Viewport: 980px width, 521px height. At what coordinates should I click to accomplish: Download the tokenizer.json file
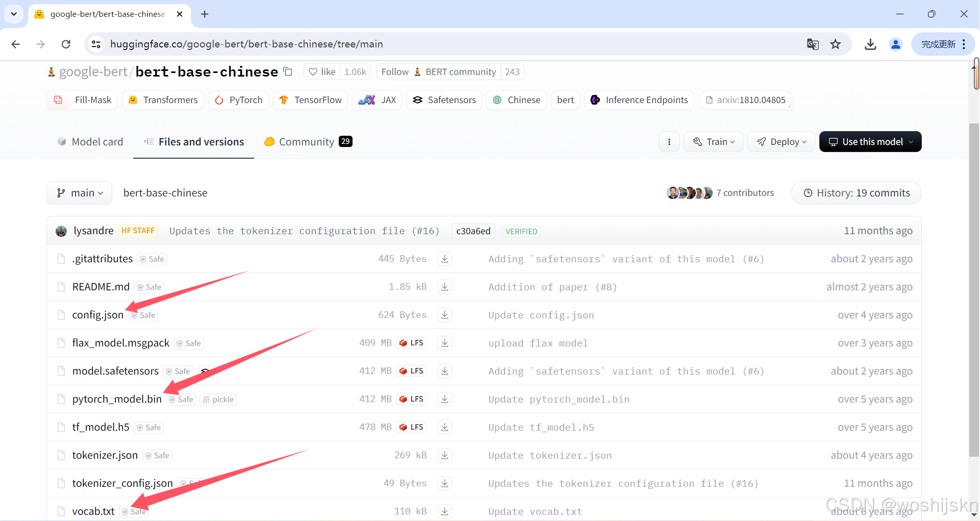pos(445,455)
